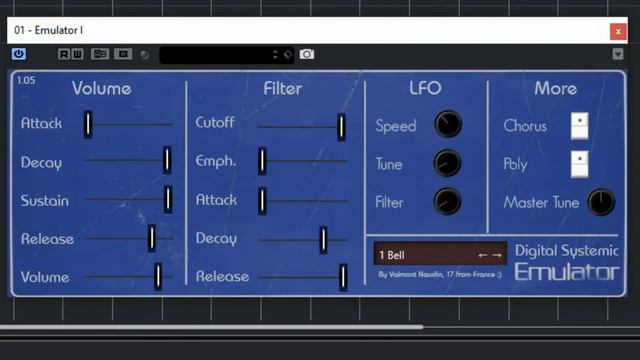Click the Filter Attack slider handle
This screenshot has height=360, width=640.
tap(262, 200)
